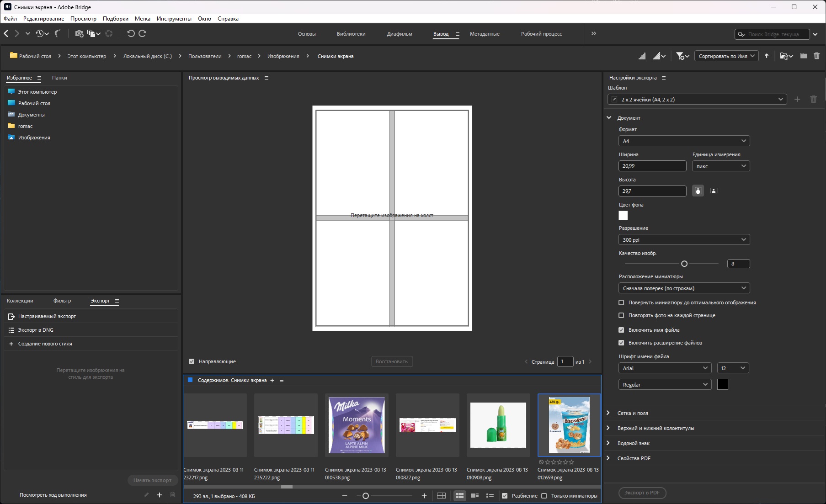Click Настраиваемый экспорт preset
826x504 pixels.
point(47,316)
